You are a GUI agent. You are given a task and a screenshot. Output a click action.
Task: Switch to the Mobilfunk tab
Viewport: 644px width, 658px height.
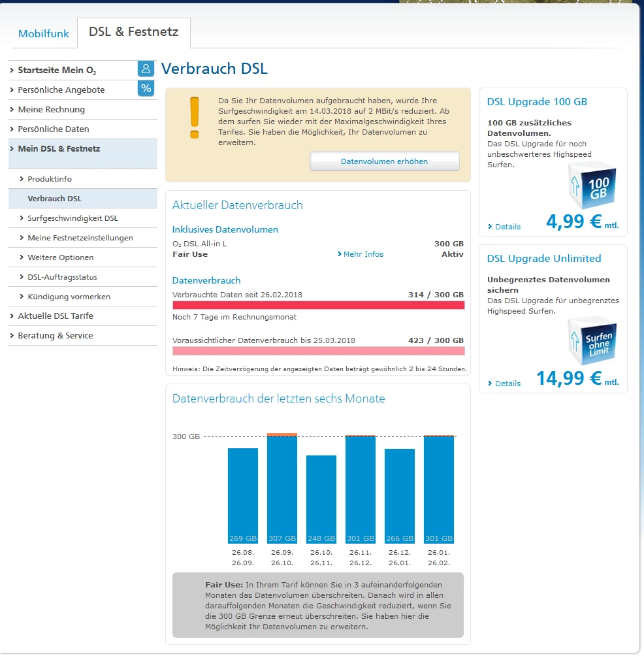coord(44,33)
